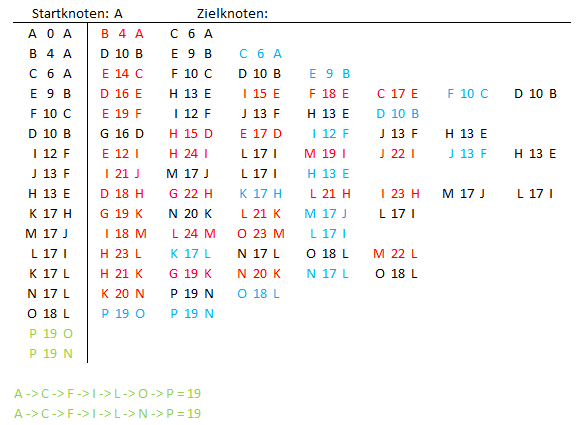The width and height of the screenshot is (584, 425).
Task: Select the blue 'F 10 C' entry
Action: pos(468,94)
